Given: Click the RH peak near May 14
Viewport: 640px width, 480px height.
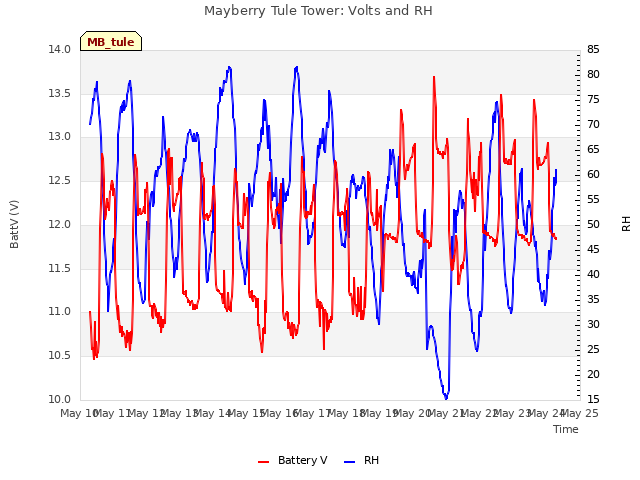Looking at the screenshot, I should 229,67.
